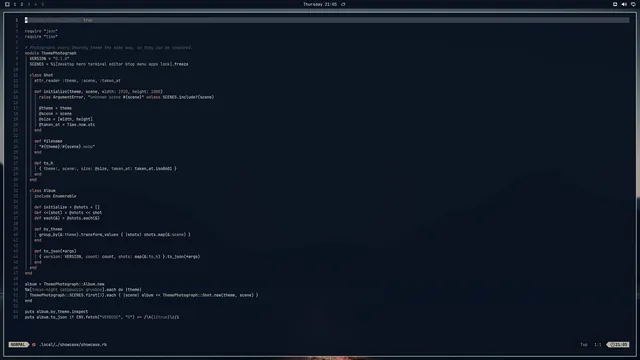Click the class Shot definition line
This screenshot has width=640, height=360.
41,75
